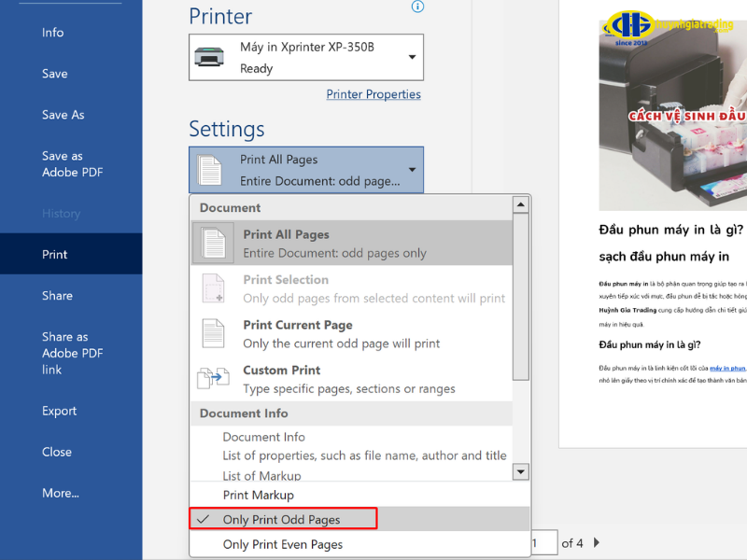Viewport: 747px width, 560px height.
Task: Open the Share section in the sidebar
Action: point(57,295)
